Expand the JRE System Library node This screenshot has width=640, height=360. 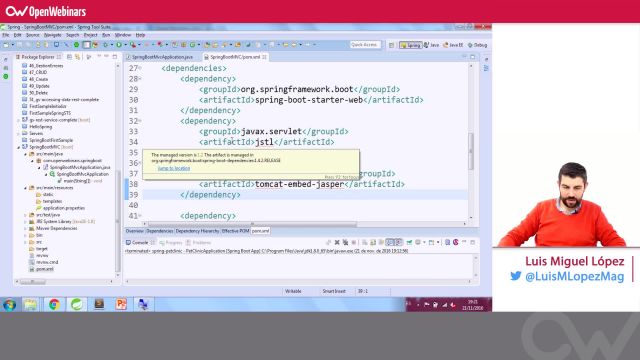click(25, 222)
